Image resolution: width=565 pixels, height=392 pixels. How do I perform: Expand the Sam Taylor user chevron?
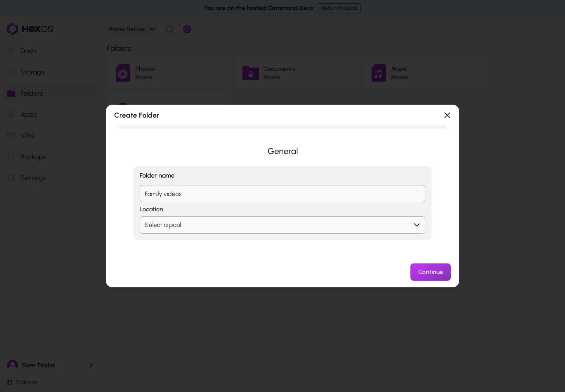click(x=91, y=365)
